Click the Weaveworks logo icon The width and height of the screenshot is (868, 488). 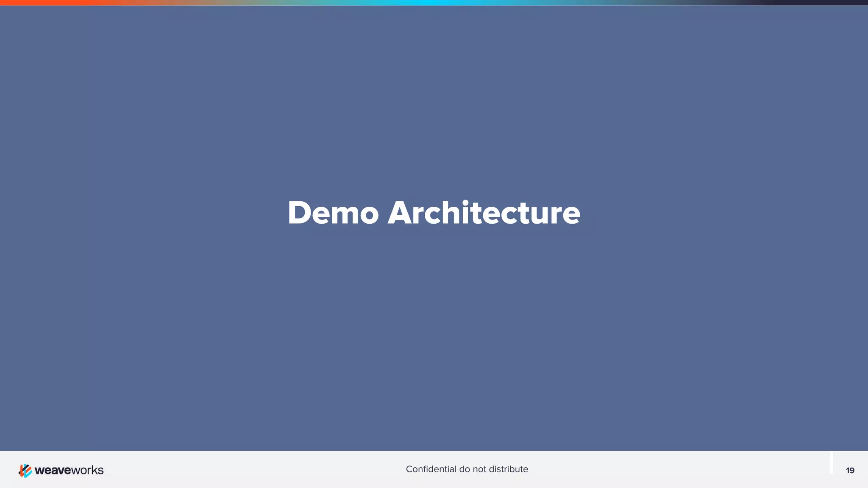coord(25,470)
